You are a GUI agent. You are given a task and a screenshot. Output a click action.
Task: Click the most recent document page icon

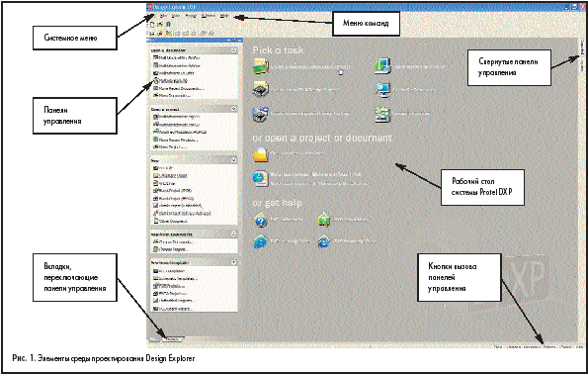[x=260, y=179]
